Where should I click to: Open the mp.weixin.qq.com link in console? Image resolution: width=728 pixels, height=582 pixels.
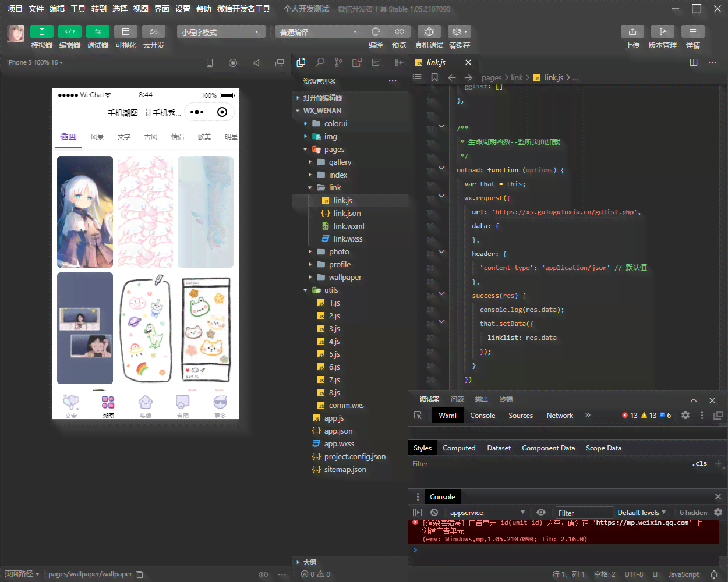(x=642, y=523)
